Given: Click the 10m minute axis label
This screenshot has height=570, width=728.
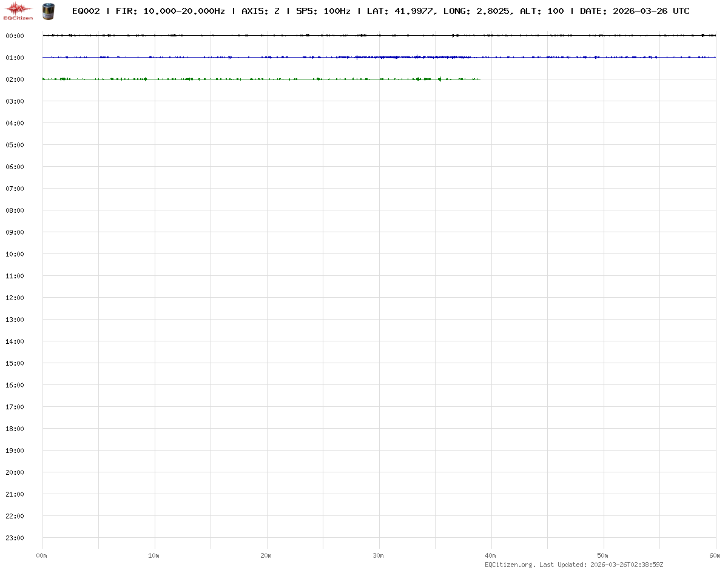Looking at the screenshot, I should pyautogui.click(x=154, y=555).
